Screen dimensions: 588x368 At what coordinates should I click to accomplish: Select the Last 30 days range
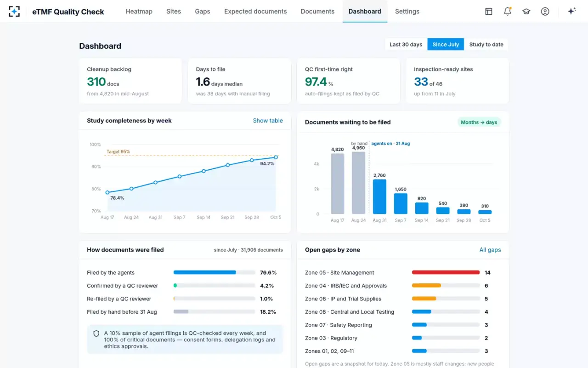pyautogui.click(x=406, y=45)
